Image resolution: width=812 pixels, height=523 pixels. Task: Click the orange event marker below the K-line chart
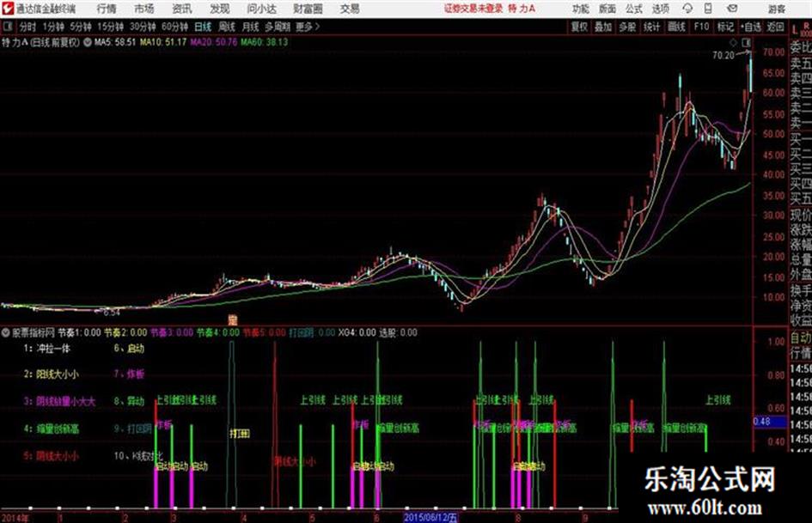point(233,319)
